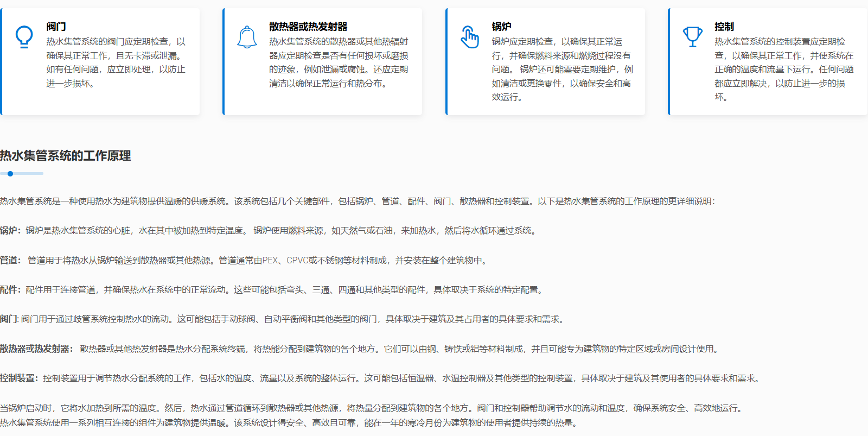The width and height of the screenshot is (868, 436).
Task: Click the bold 锅炉: label in the article
Action: click(10, 231)
